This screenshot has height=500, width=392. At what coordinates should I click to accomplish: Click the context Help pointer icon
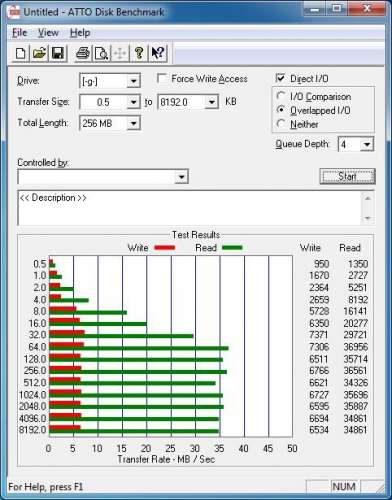tap(158, 53)
